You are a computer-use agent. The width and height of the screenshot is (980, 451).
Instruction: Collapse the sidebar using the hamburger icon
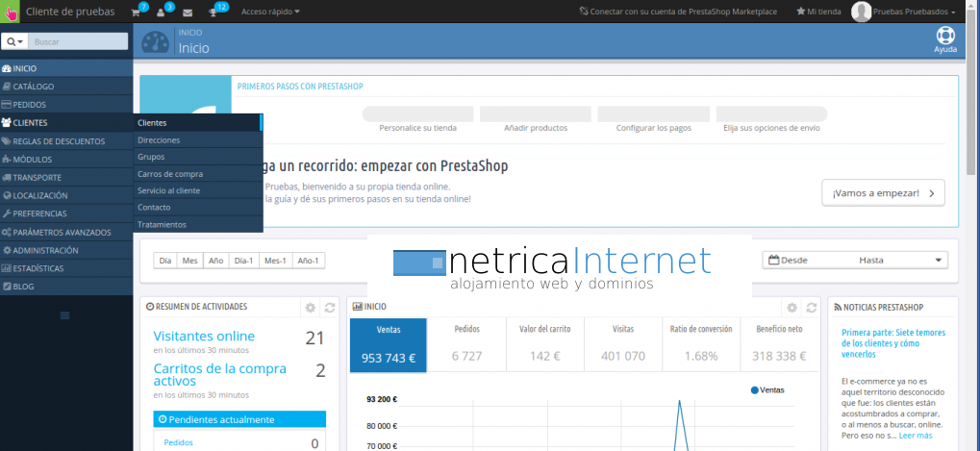pos(65,315)
